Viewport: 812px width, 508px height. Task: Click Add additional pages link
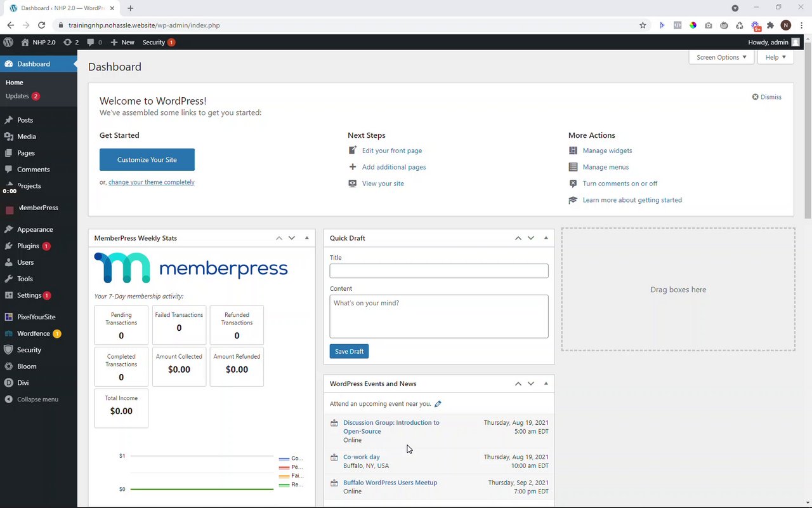pyautogui.click(x=394, y=167)
